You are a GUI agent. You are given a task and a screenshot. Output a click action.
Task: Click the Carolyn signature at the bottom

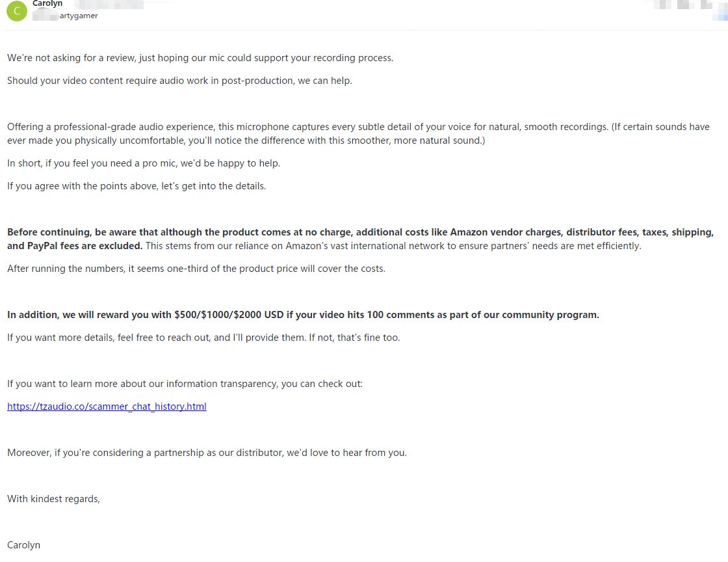tap(23, 545)
